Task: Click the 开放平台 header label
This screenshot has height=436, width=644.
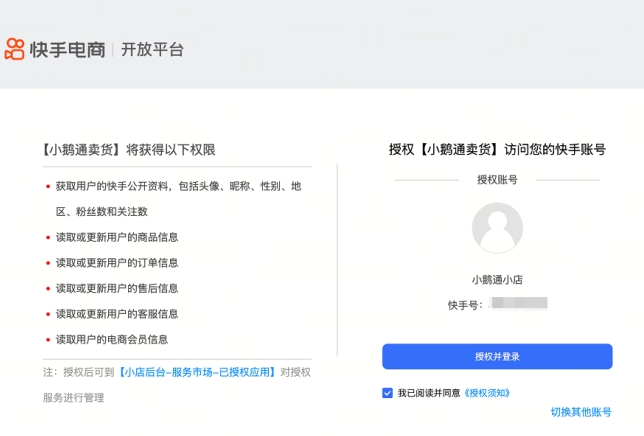Action: pyautogui.click(x=152, y=50)
